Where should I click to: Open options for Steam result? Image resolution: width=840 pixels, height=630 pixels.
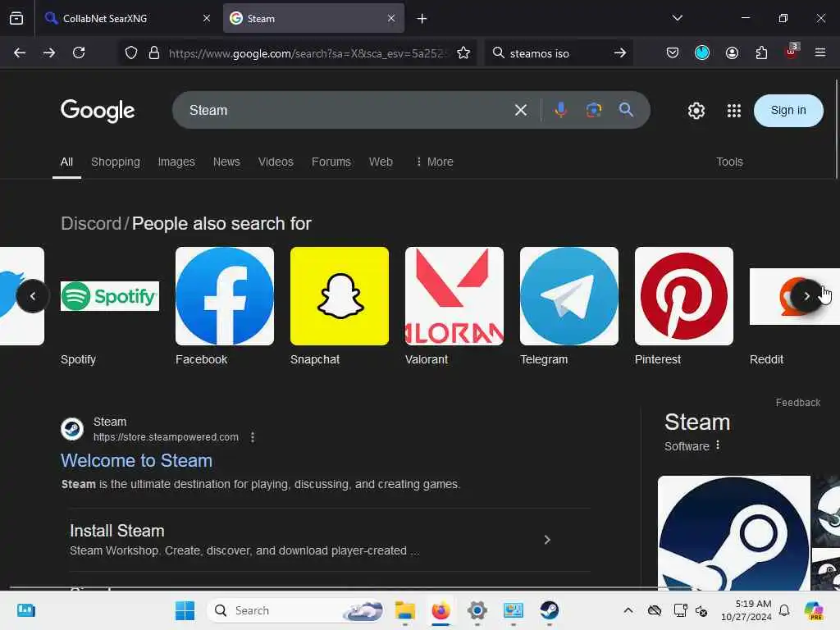tap(253, 437)
